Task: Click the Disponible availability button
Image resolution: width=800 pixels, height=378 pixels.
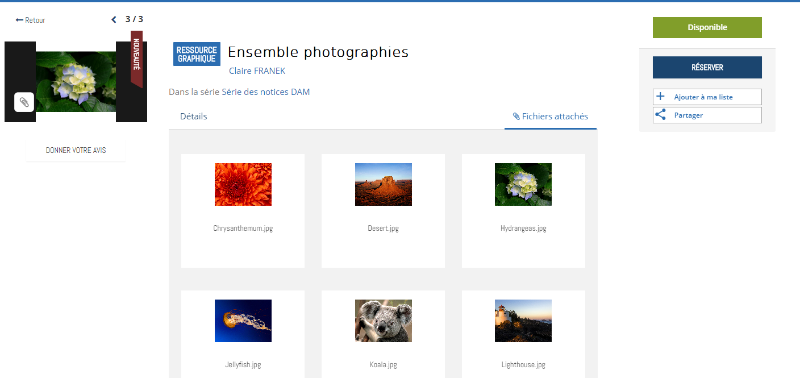Action: pos(707,28)
